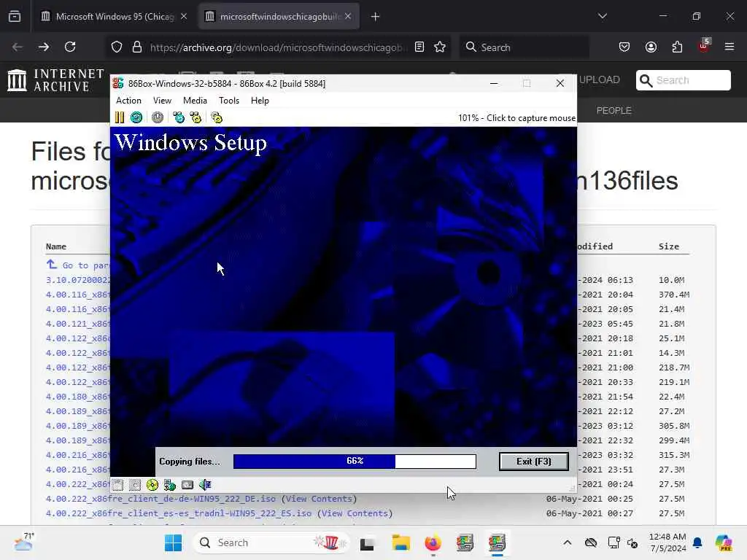Click the Name column header

55,246
